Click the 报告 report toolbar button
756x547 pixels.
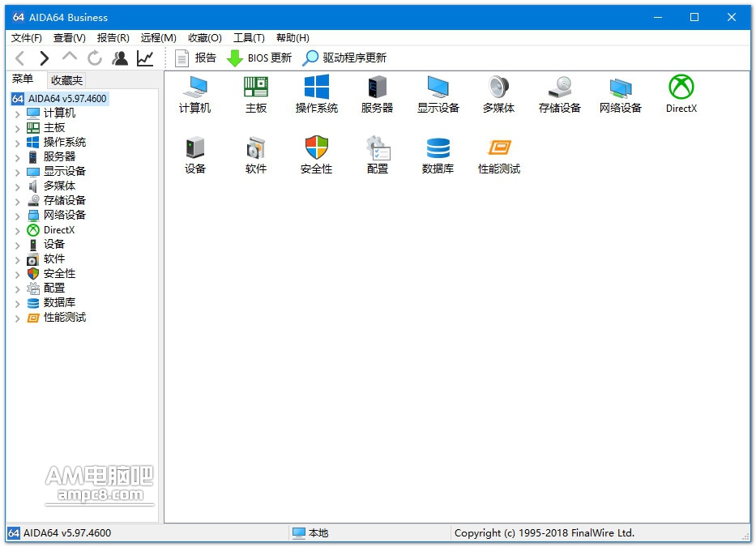195,58
